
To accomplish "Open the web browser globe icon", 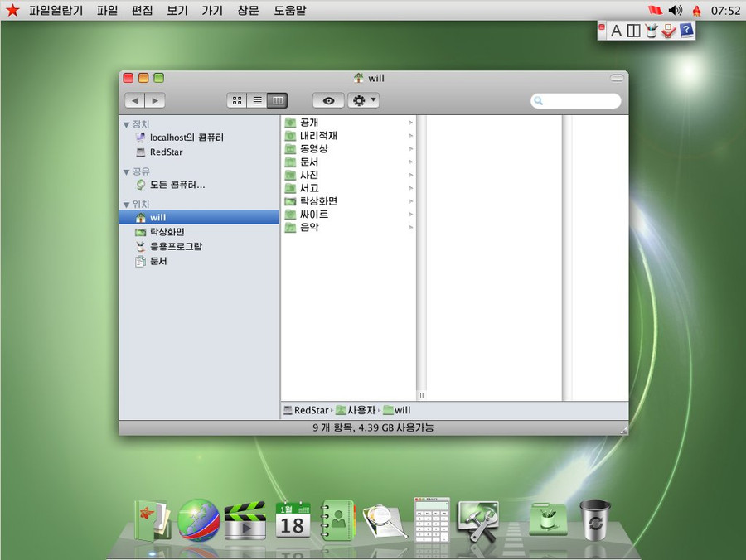I will pos(199,520).
